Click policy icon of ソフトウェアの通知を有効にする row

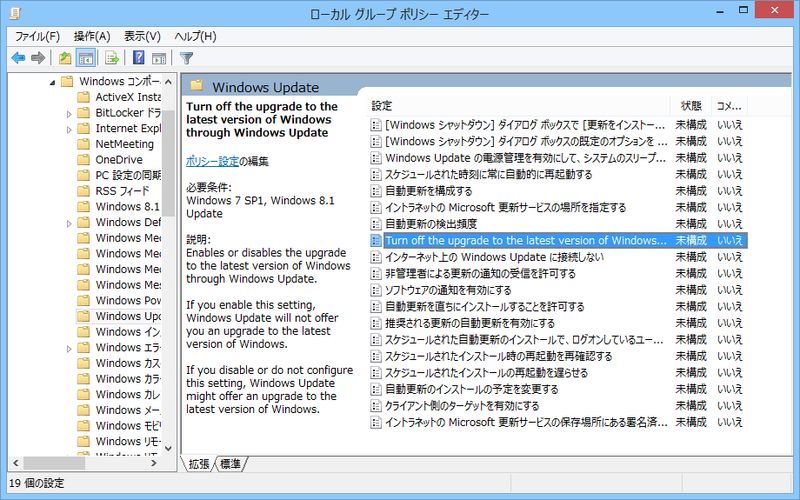click(376, 290)
